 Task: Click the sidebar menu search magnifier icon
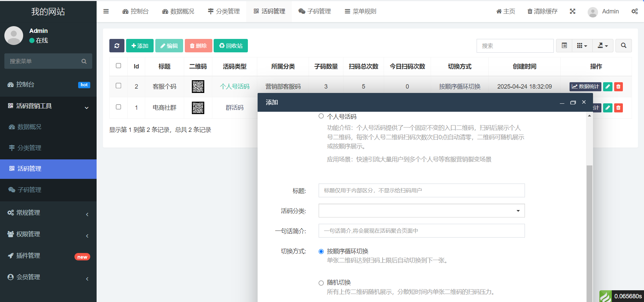(84, 61)
